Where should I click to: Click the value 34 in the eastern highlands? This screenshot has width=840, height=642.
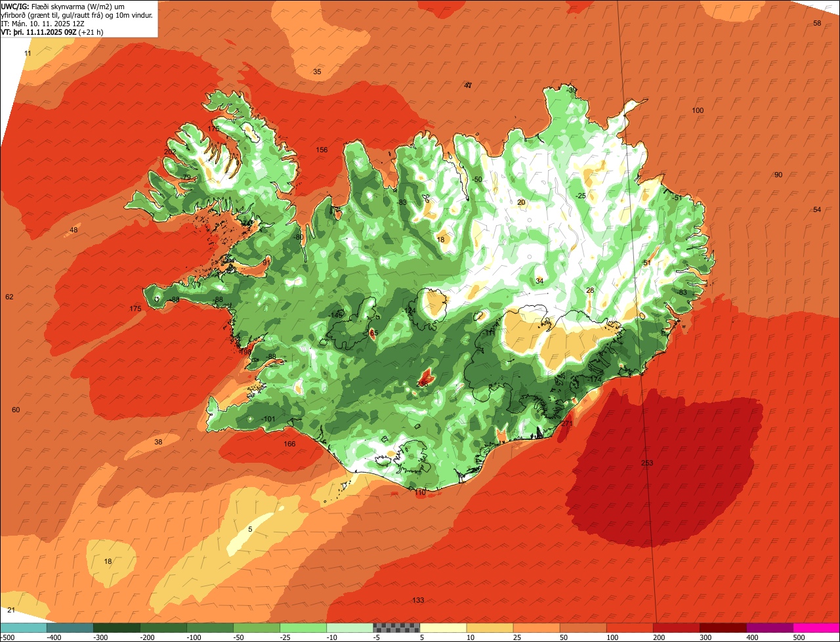coord(539,281)
